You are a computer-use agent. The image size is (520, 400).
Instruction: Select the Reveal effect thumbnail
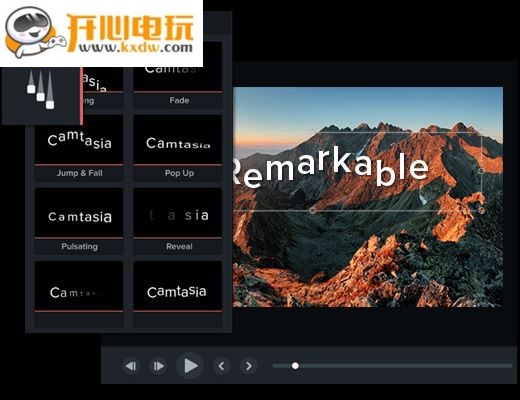[x=178, y=213]
